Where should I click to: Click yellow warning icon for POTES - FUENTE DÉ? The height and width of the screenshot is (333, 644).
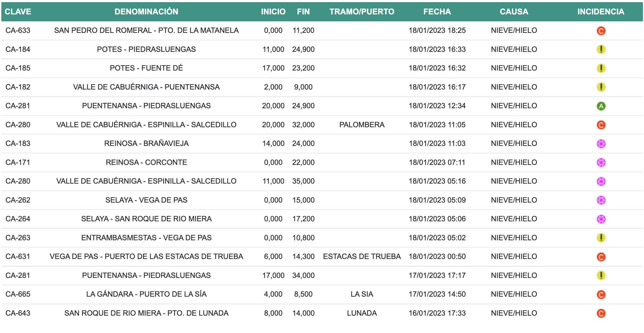(601, 68)
